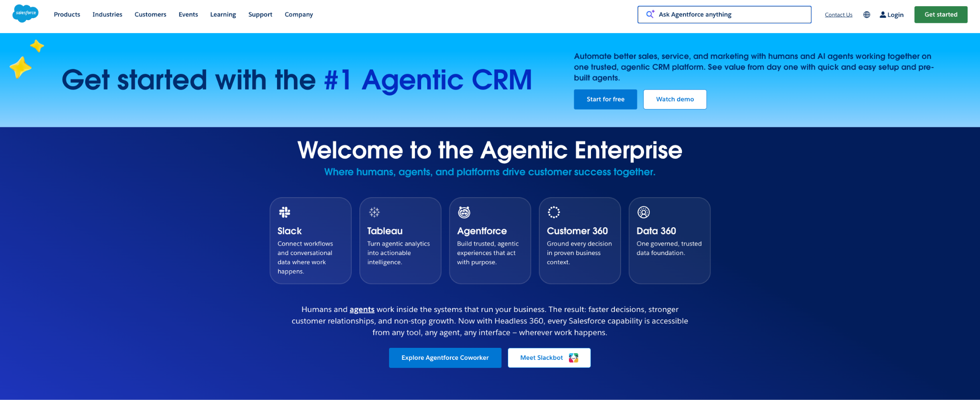Click the Ask Agentforce anything search field
Screen dimensions: 980x400
(724, 14)
